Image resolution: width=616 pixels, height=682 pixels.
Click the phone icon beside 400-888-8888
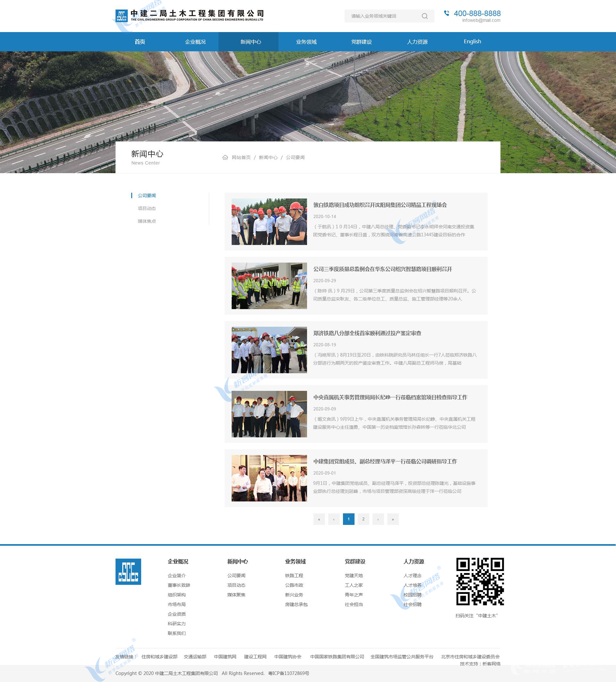point(447,13)
